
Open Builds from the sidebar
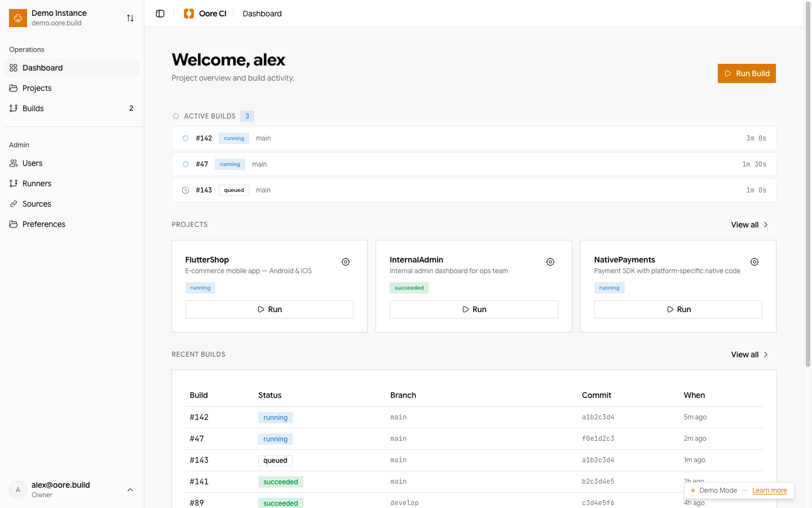coord(32,108)
